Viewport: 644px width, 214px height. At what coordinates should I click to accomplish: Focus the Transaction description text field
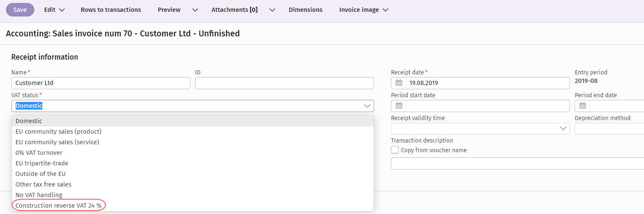[517, 163]
